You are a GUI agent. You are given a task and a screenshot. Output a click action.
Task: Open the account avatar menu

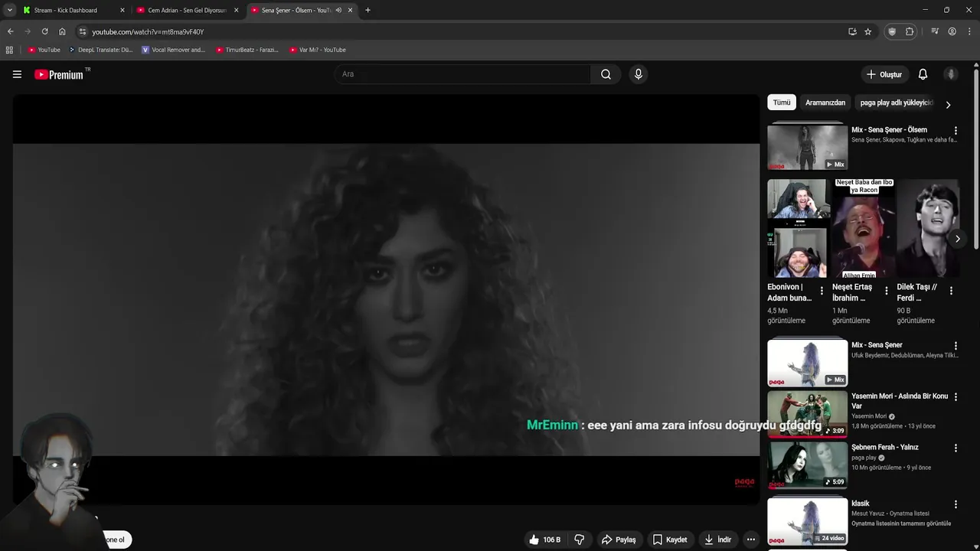click(x=951, y=74)
